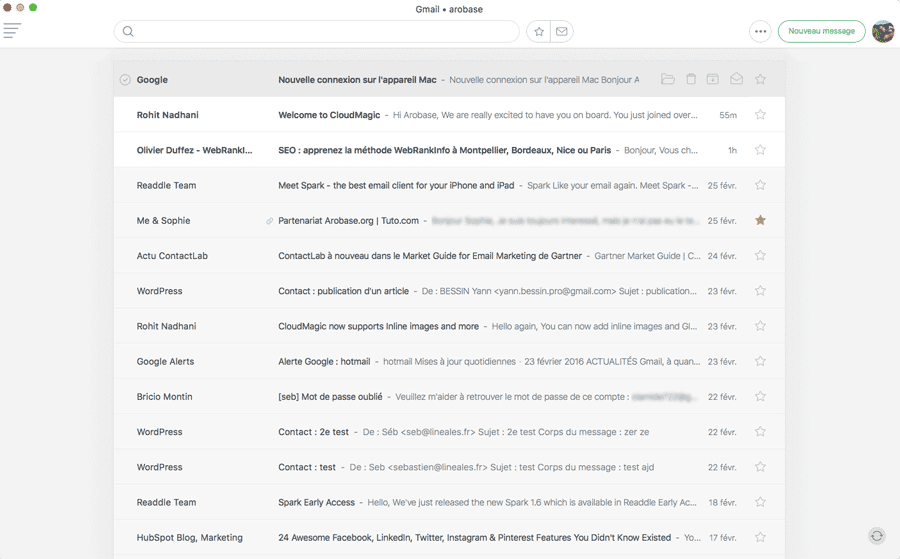Image resolution: width=900 pixels, height=559 pixels.
Task: Star the Meet Spark email
Action: 761,185
